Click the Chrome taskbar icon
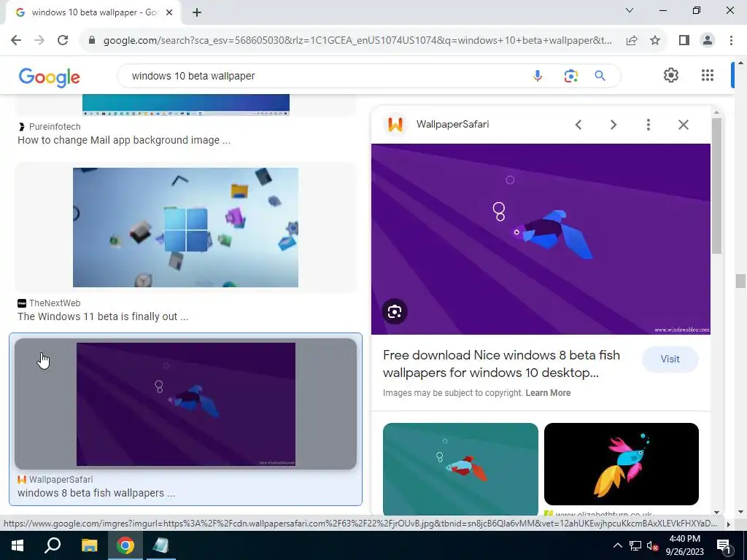The width and height of the screenshot is (747, 560). 125,545
